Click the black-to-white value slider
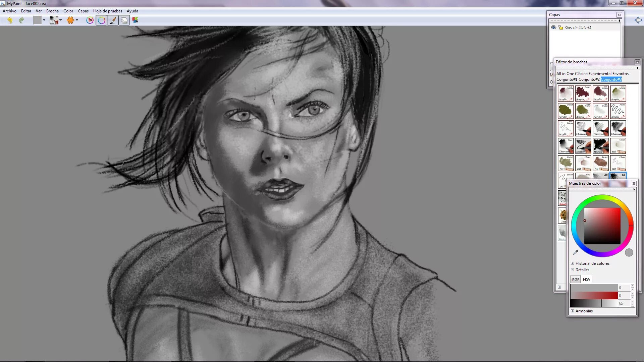The height and width of the screenshot is (362, 644). (x=594, y=303)
